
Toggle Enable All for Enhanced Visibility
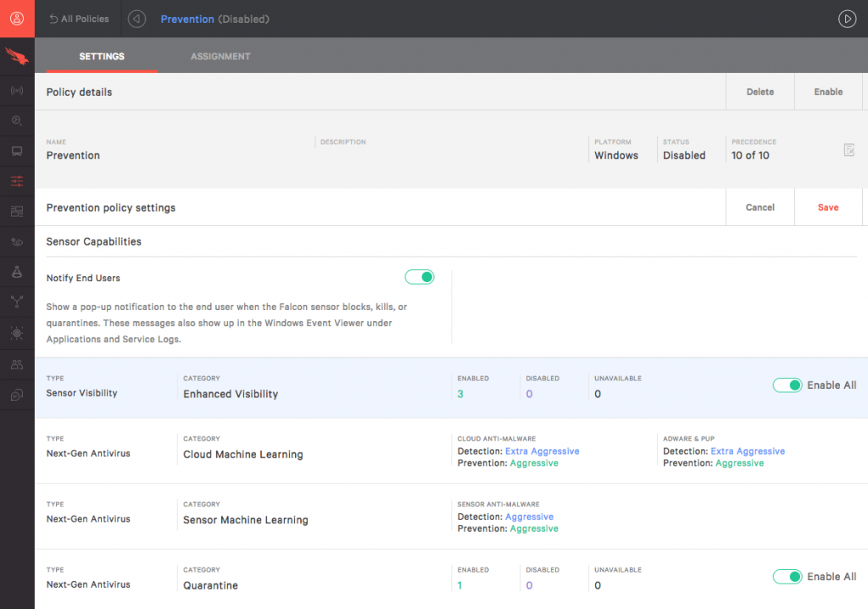click(x=787, y=385)
